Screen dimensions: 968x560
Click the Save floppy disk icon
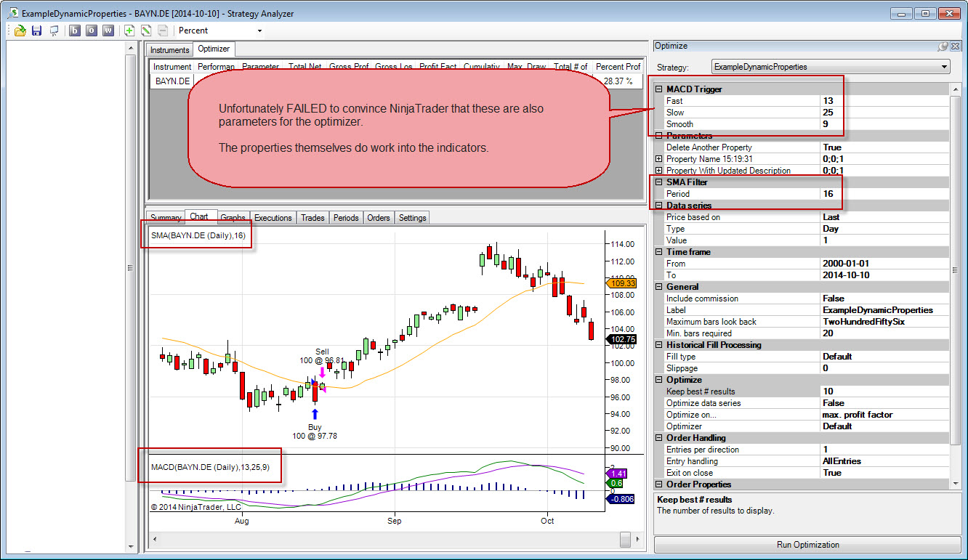tap(37, 31)
